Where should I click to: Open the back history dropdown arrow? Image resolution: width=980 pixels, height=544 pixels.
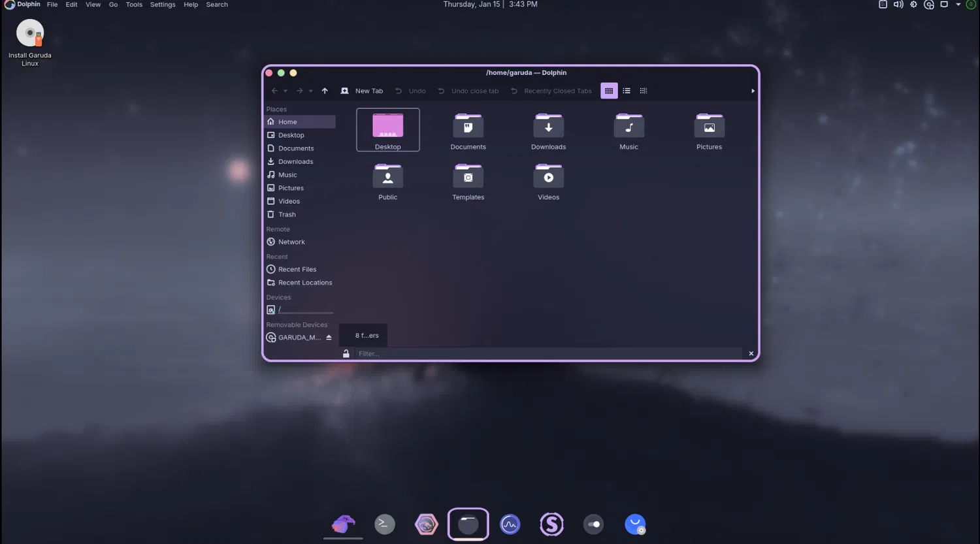click(x=286, y=91)
